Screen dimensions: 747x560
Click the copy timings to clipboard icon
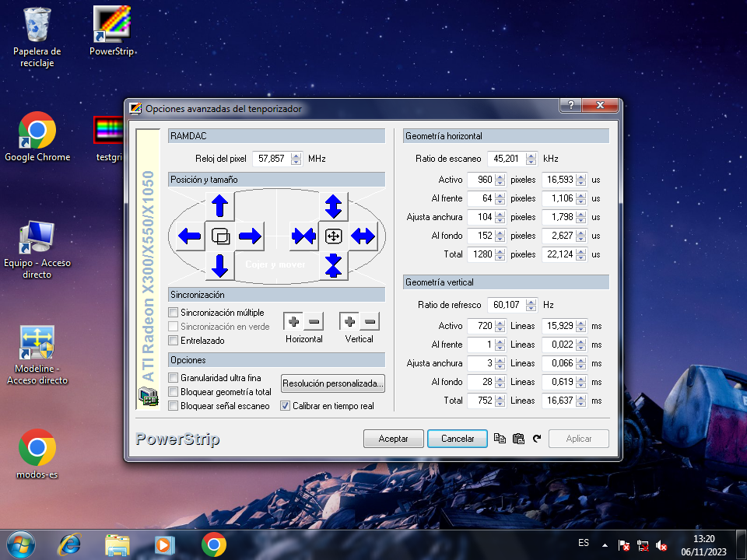[500, 439]
